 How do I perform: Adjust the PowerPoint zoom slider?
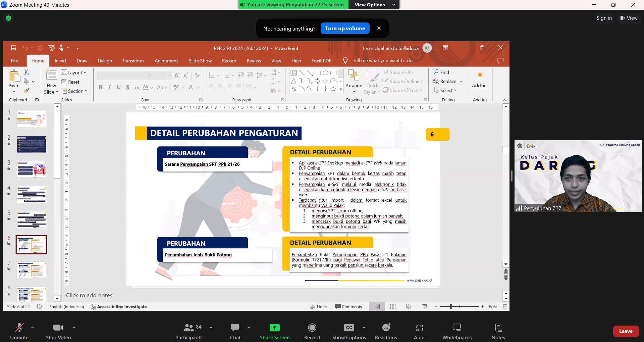(451, 306)
